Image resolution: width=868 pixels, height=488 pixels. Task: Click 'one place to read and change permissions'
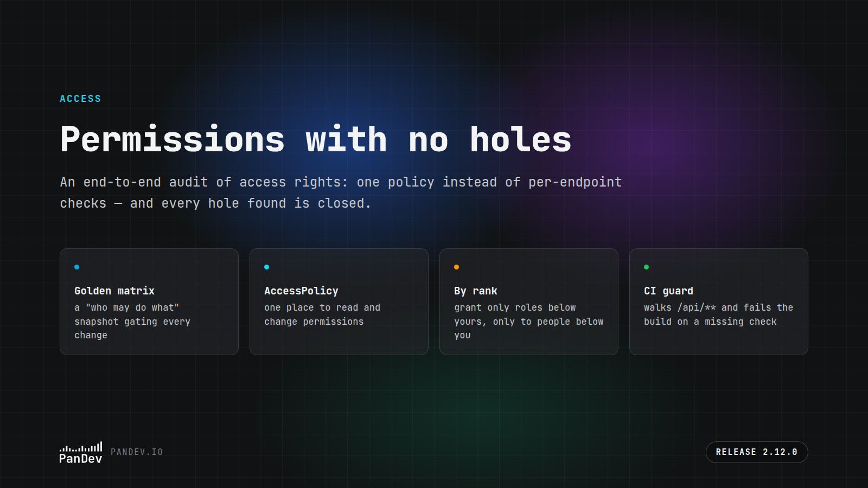(322, 314)
